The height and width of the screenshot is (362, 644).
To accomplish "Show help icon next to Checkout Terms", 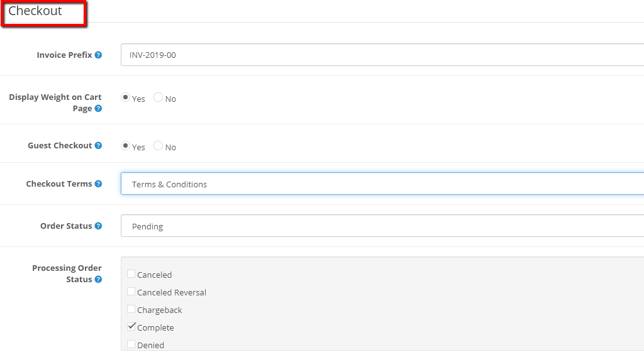I will [x=98, y=184].
